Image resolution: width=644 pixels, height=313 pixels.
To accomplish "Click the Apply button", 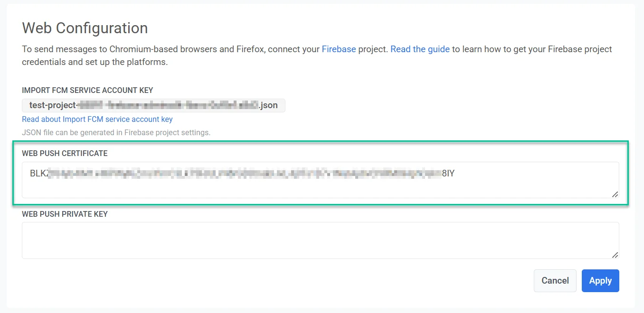I will [600, 281].
